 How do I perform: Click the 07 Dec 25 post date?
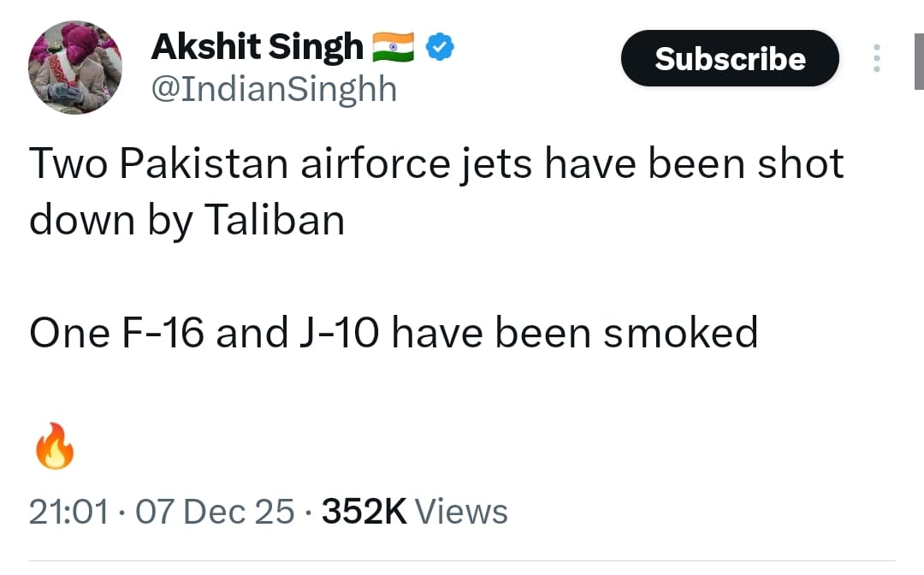(x=215, y=512)
